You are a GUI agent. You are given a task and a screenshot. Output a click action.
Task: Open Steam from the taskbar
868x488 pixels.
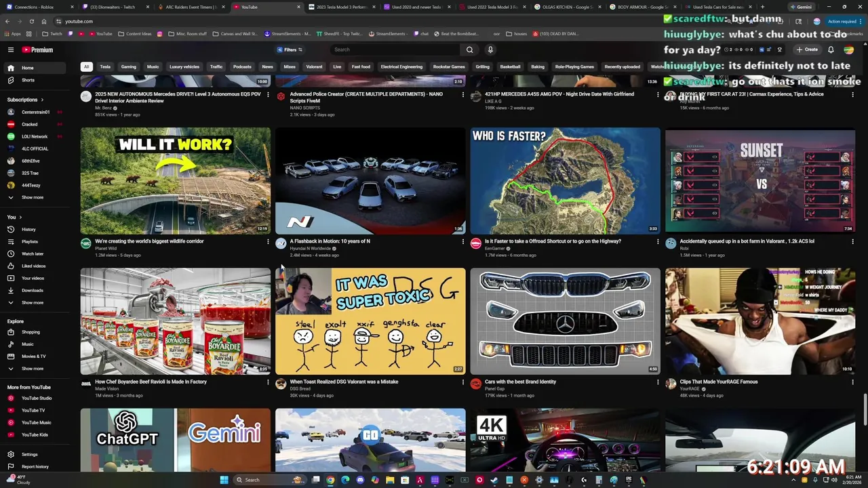[x=494, y=480]
